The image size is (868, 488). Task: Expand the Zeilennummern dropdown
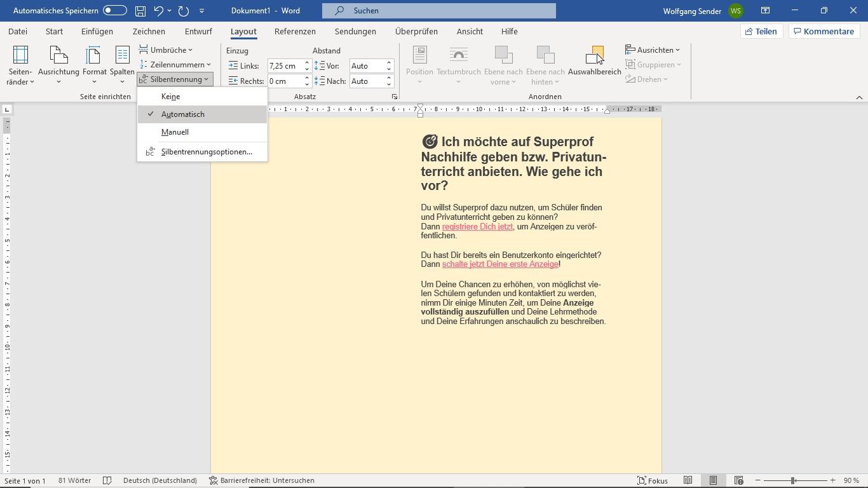175,64
